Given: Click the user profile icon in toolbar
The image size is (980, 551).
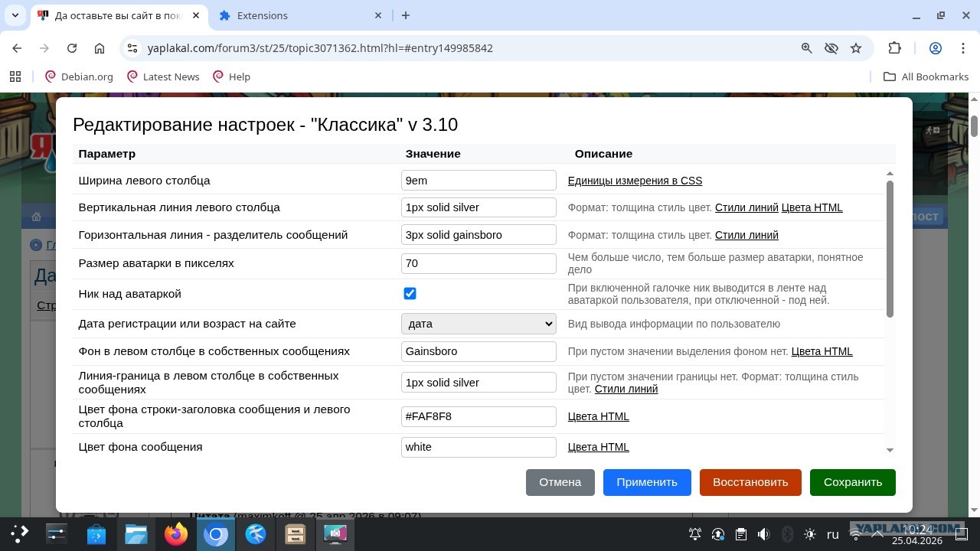Looking at the screenshot, I should point(935,48).
